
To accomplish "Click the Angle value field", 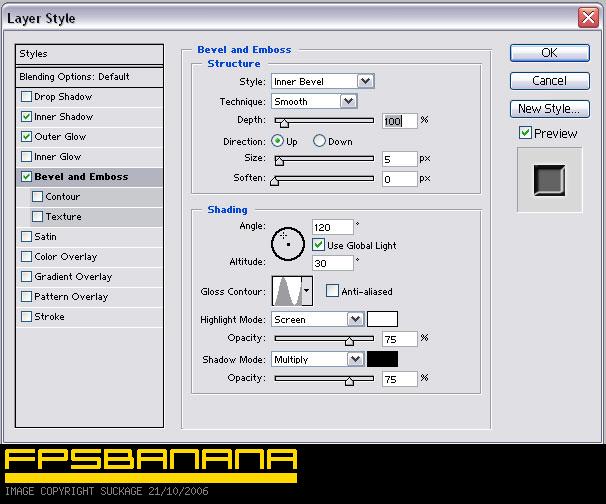I will [x=333, y=227].
